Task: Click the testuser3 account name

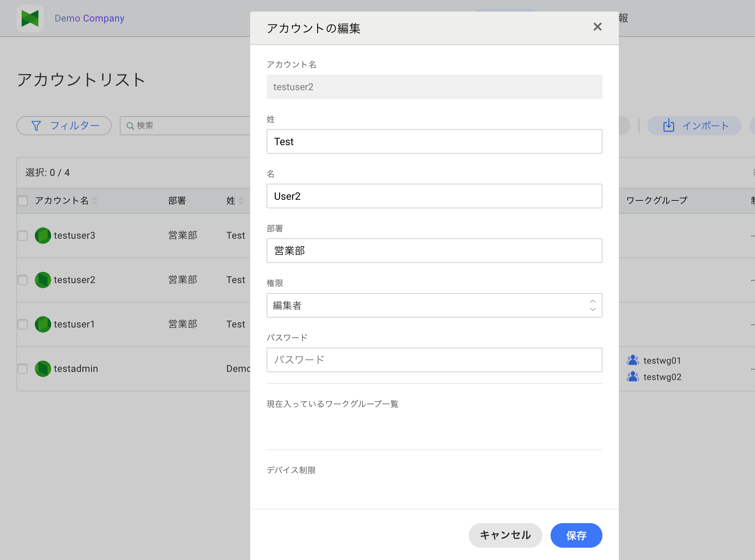Action: click(x=74, y=236)
